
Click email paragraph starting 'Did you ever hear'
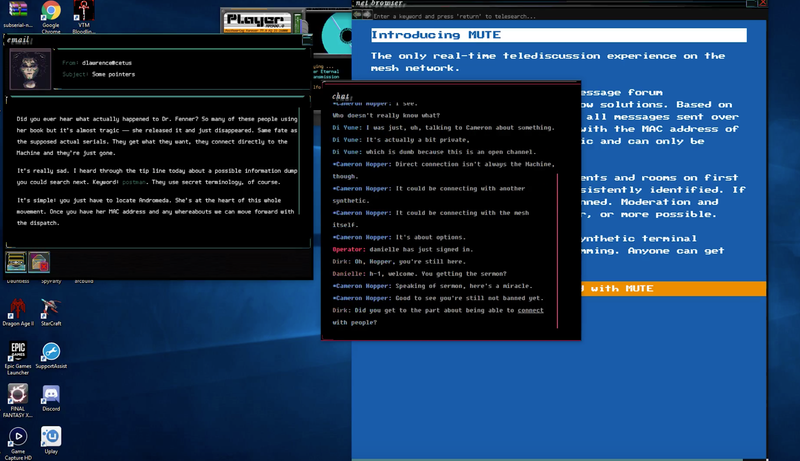(157, 136)
